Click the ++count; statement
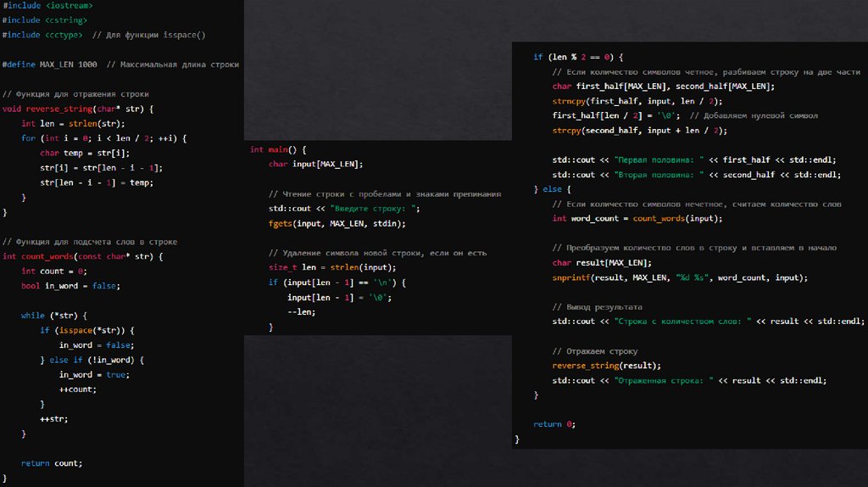Image resolution: width=868 pixels, height=487 pixels. coord(78,389)
